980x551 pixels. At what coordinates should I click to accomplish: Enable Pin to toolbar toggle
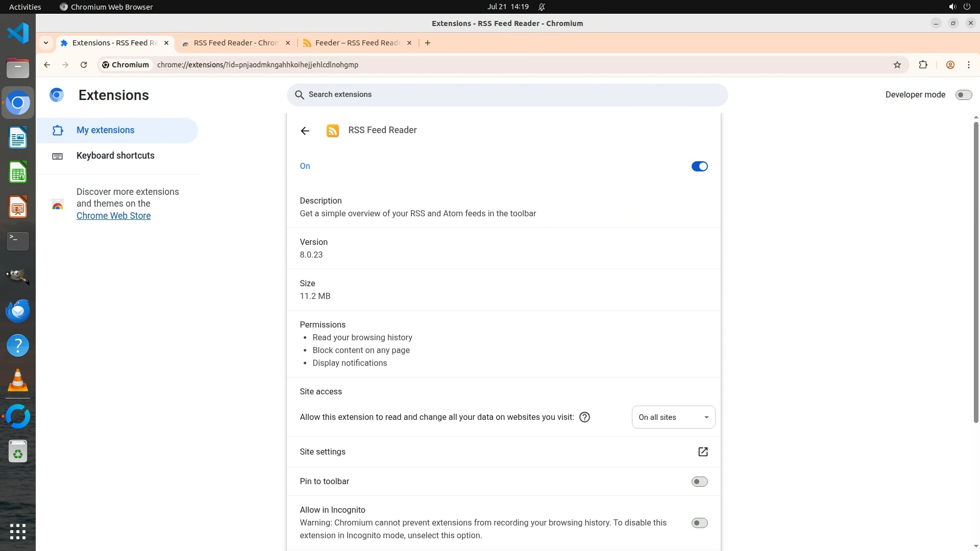click(x=699, y=482)
